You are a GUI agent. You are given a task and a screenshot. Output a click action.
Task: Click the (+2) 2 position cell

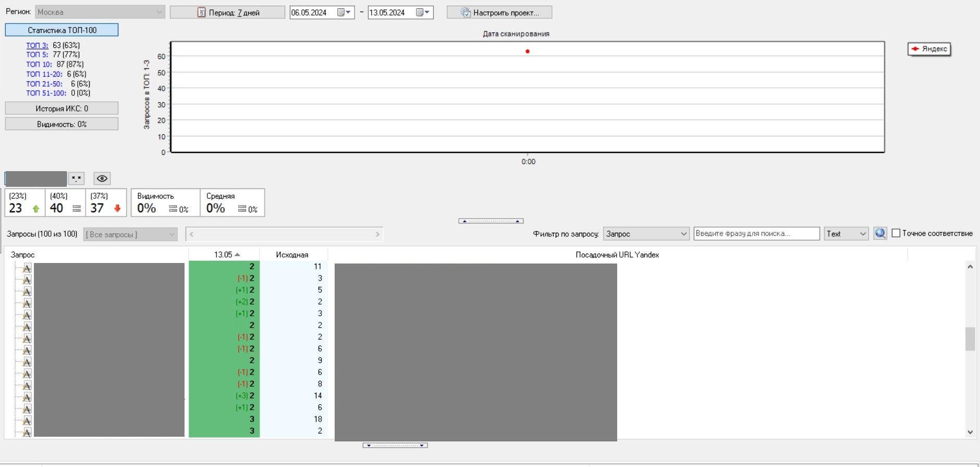point(224,302)
